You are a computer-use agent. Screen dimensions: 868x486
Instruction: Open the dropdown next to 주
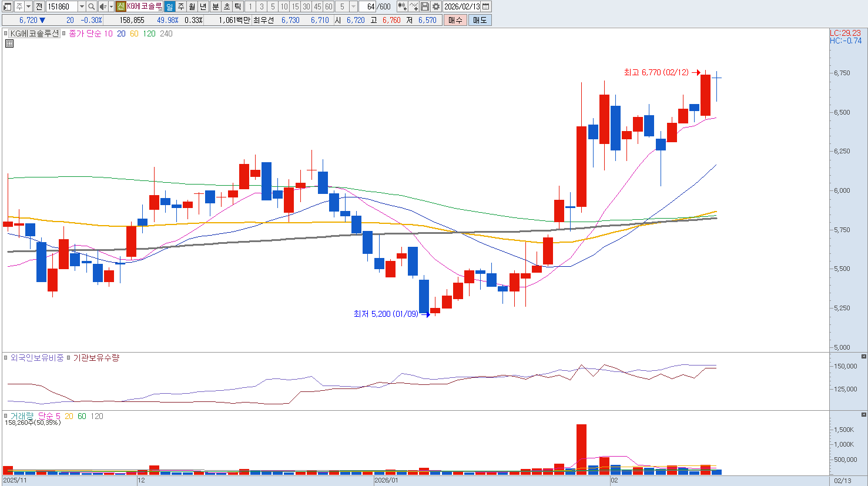28,6
